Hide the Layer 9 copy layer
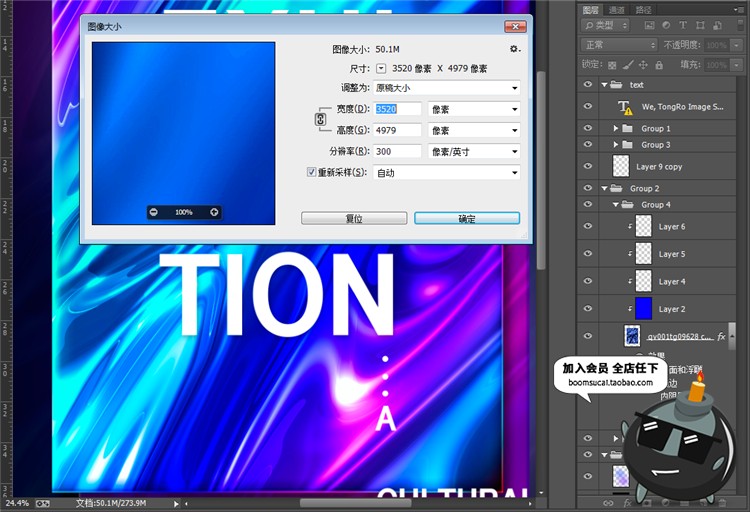 pyautogui.click(x=588, y=166)
